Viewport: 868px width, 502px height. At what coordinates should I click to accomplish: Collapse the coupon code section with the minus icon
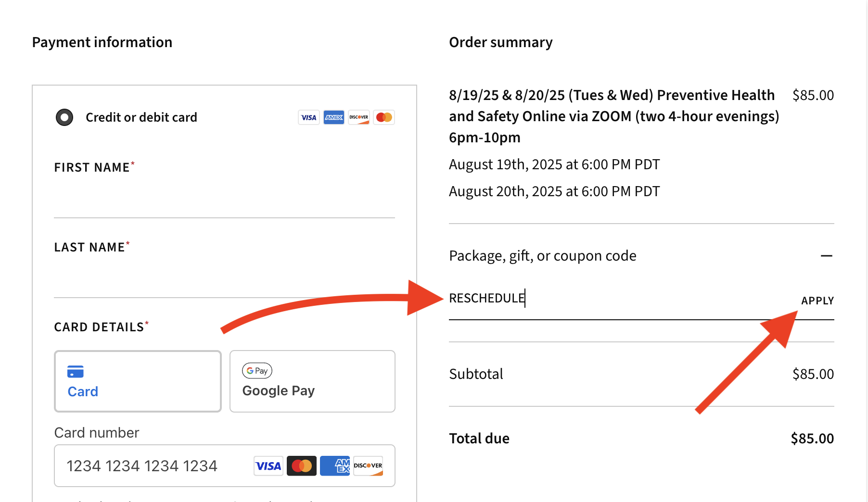826,256
